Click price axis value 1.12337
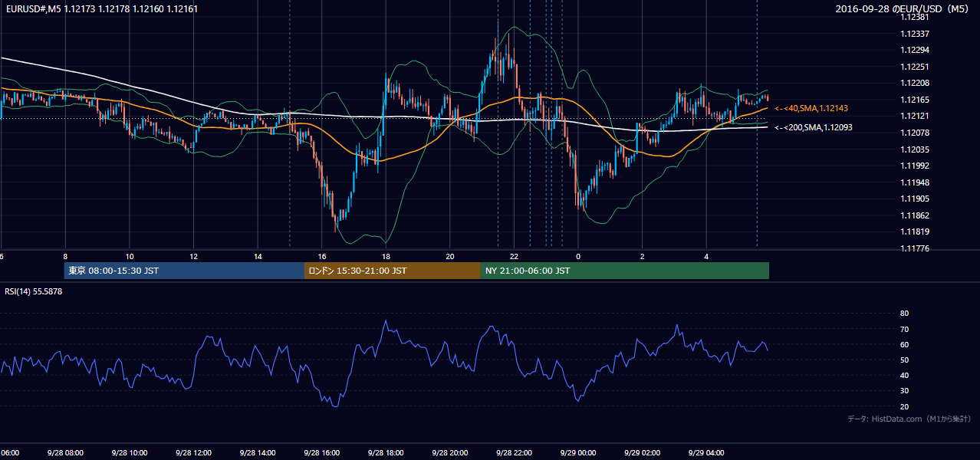980x460 pixels. click(914, 34)
